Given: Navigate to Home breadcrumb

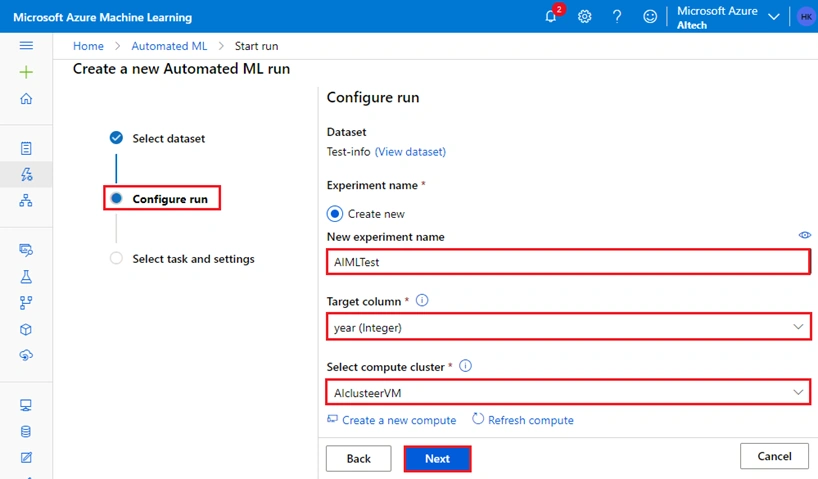Looking at the screenshot, I should [x=88, y=46].
